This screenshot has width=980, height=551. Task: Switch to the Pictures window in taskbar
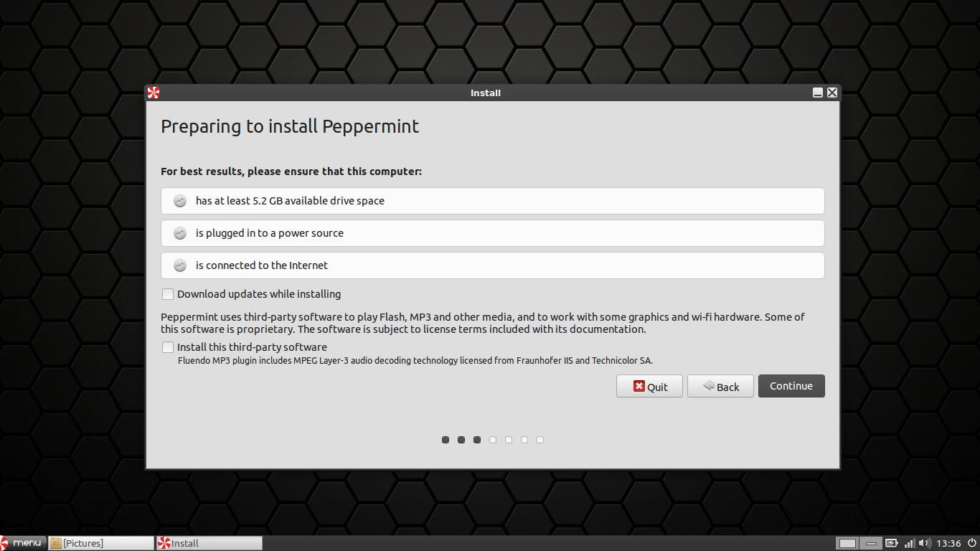click(101, 543)
